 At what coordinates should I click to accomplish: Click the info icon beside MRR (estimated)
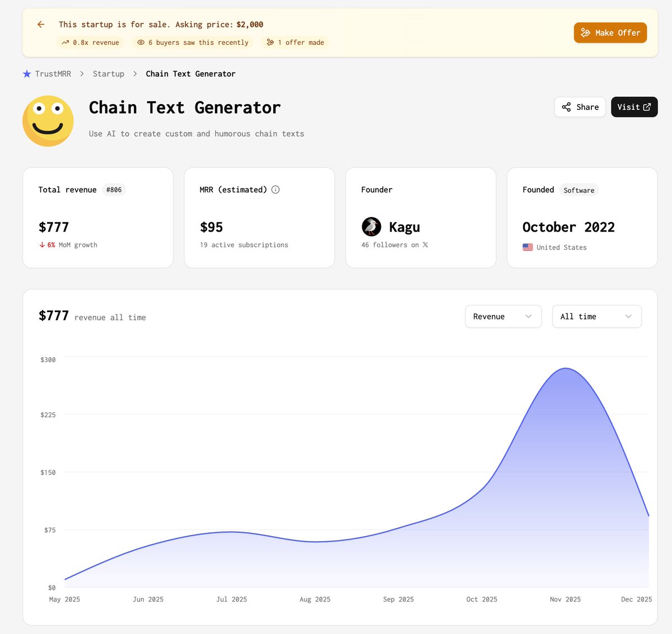[275, 189]
